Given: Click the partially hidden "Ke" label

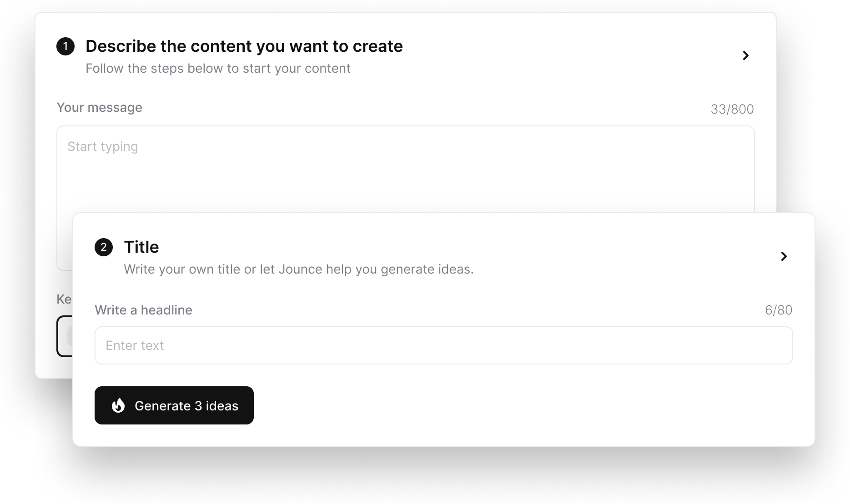Looking at the screenshot, I should [64, 299].
